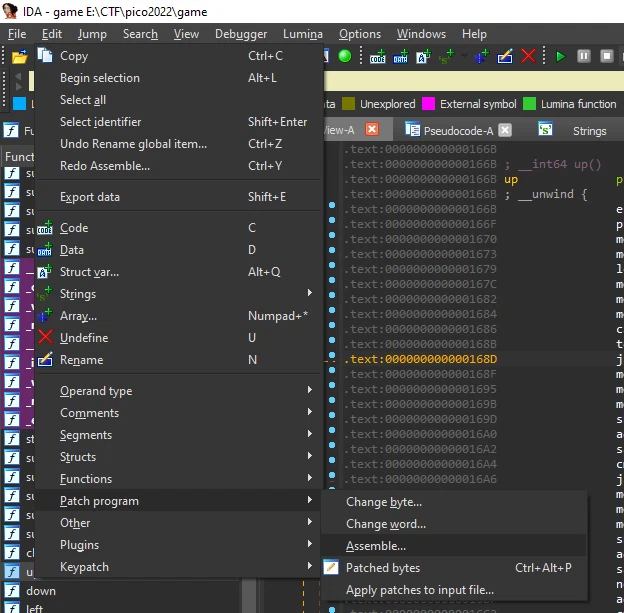This screenshot has width=624, height=613.
Task: Toggle breakpoint dot at address 1679
Action: (332, 265)
